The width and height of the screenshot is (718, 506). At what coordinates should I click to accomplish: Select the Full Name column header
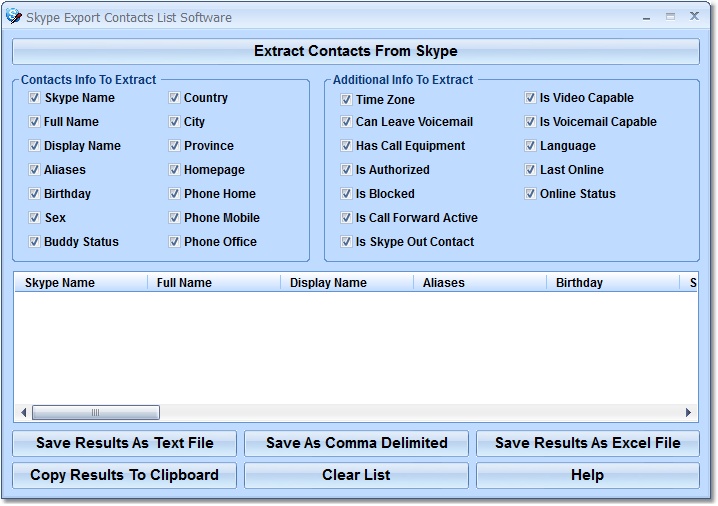214,283
